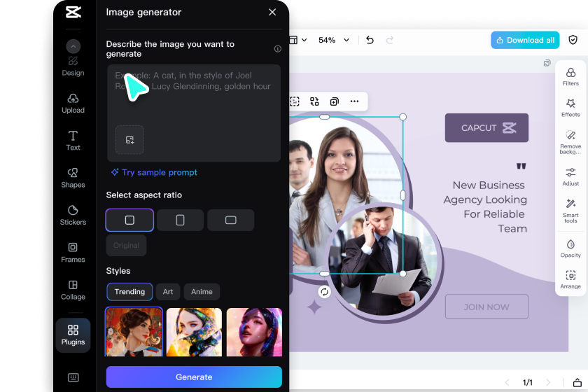Click the crop icon in the floating toolbar
Image resolution: width=588 pixels, height=392 pixels.
(x=295, y=101)
